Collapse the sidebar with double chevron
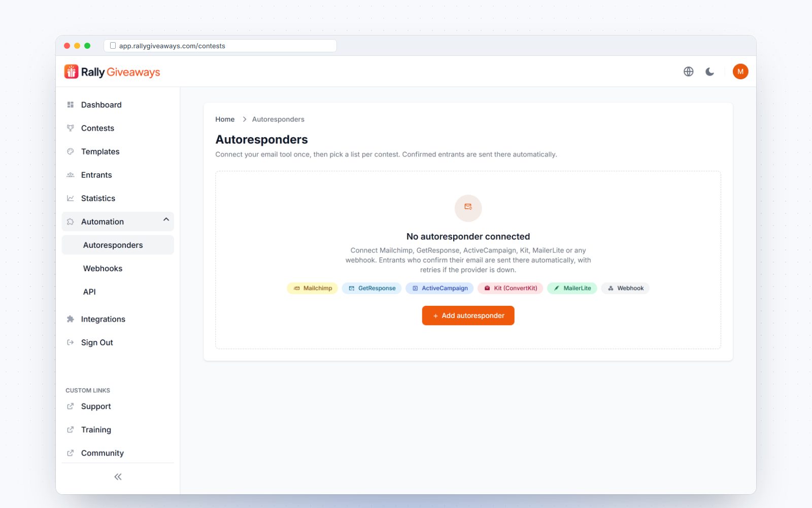 tap(118, 477)
